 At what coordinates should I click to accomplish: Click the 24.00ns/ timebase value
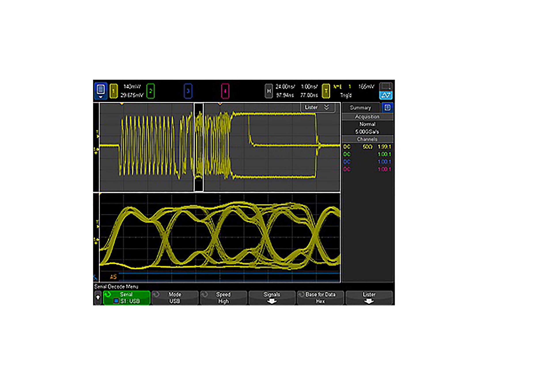coord(285,87)
